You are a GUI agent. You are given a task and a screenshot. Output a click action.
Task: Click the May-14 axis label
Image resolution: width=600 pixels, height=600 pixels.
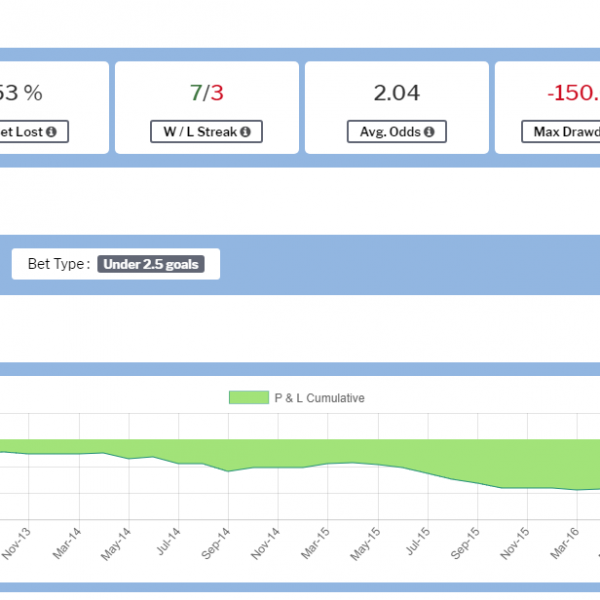116,544
